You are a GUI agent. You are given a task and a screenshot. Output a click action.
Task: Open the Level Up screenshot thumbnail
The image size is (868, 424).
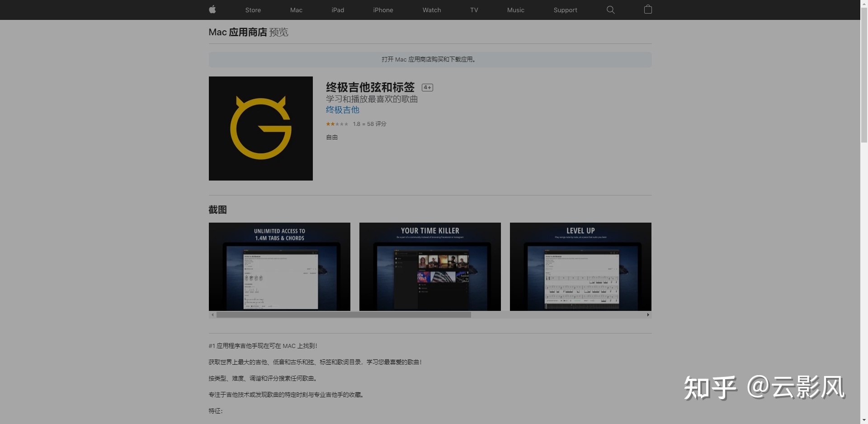tap(580, 267)
